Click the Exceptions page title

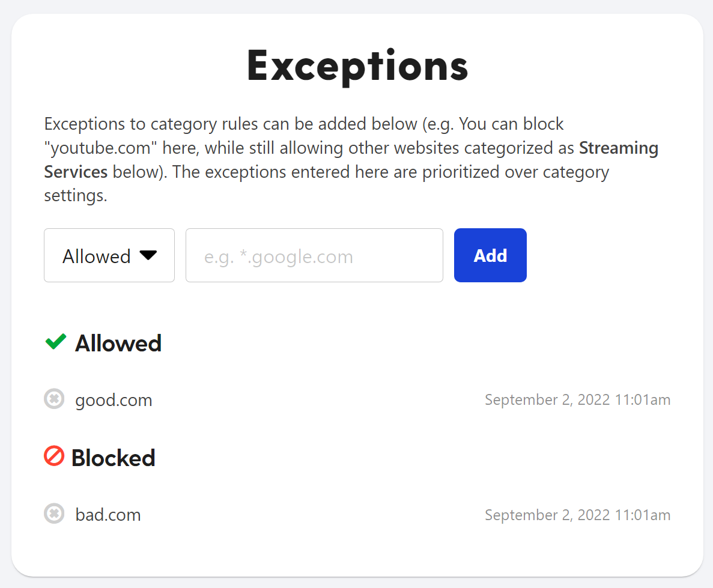tap(357, 65)
